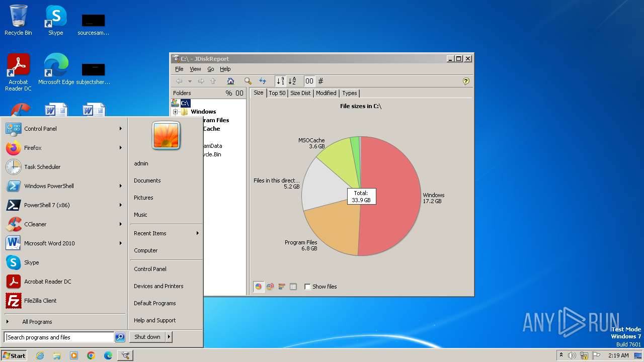Viewport: 644px width, 362px height.
Task: Select Windows folder in tree
Action: click(x=203, y=112)
